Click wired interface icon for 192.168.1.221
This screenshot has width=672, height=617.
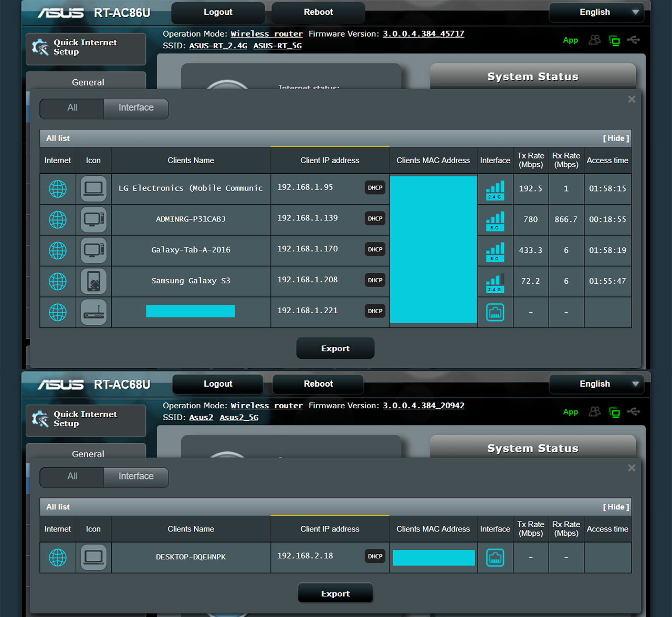pos(495,313)
